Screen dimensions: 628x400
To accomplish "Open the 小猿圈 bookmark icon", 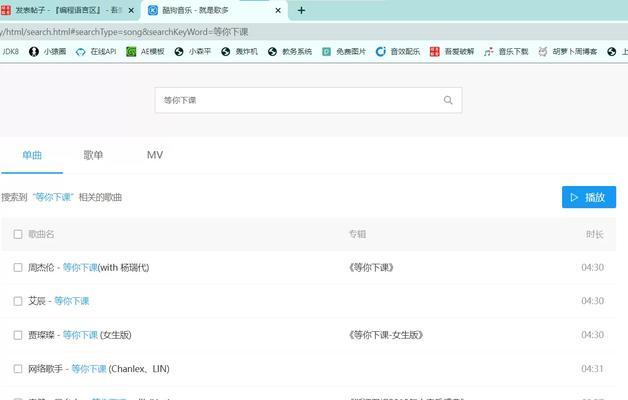I will click(34, 51).
